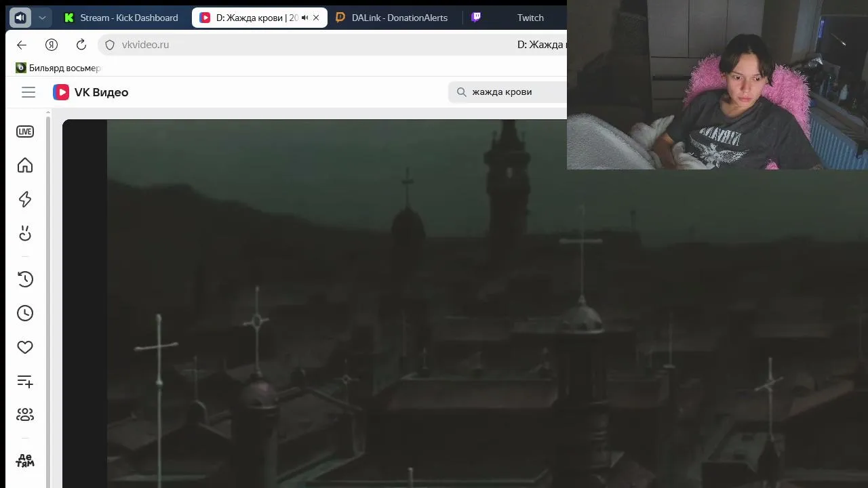Switch to DALink - DonationAlerts tab
The height and width of the screenshot is (488, 868).
click(392, 18)
